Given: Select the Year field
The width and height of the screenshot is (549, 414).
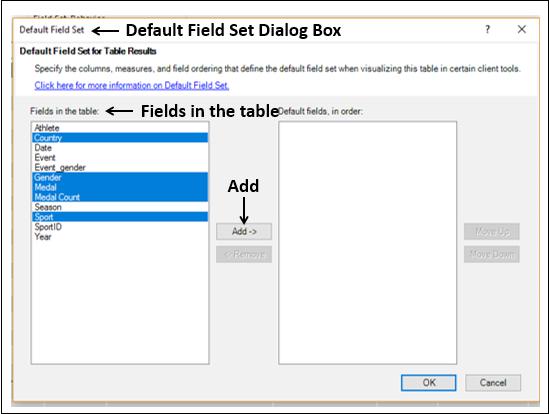Looking at the screenshot, I should (x=120, y=236).
